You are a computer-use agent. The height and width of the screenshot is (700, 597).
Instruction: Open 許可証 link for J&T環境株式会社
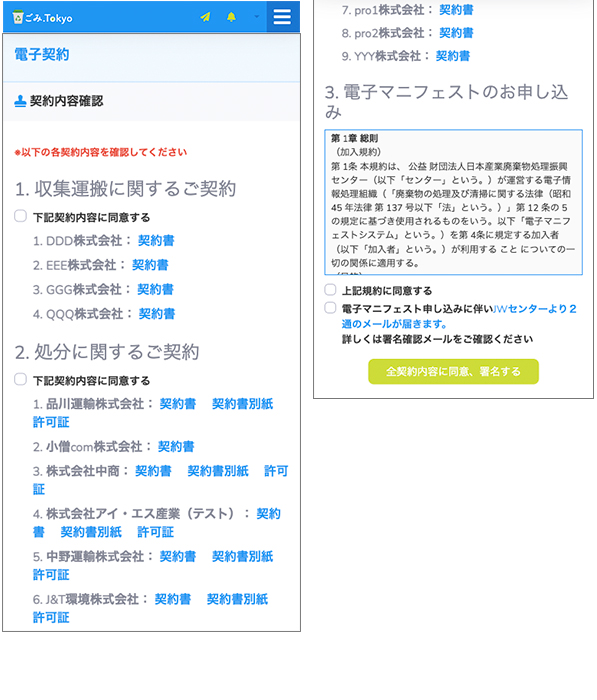[51, 618]
